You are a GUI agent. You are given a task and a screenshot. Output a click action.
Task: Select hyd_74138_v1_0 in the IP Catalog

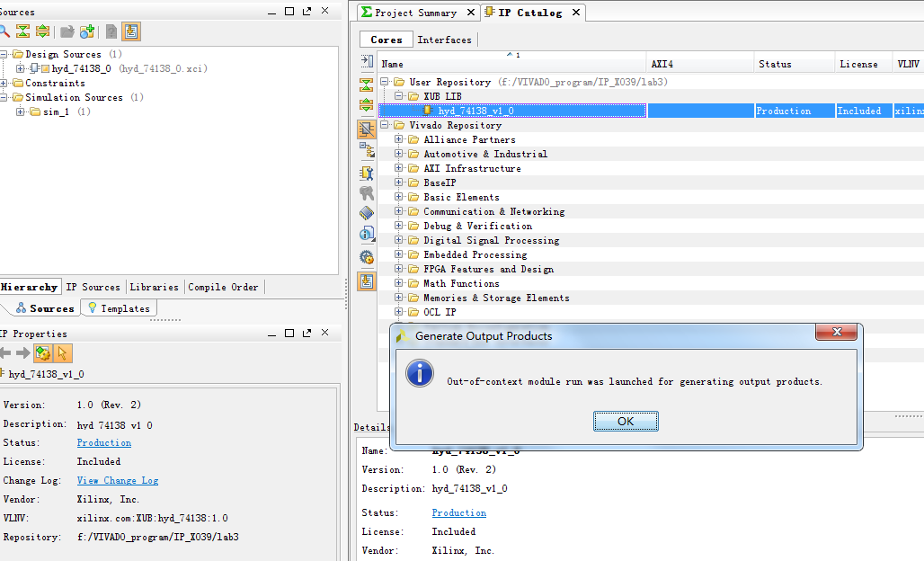point(475,111)
